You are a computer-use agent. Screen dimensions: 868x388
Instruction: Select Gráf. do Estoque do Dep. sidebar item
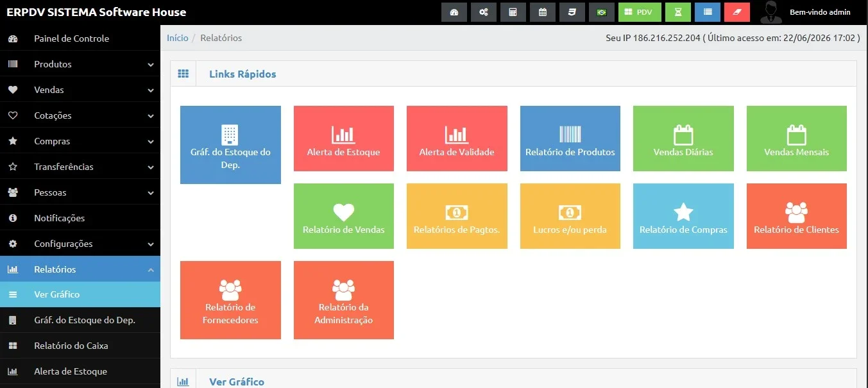click(x=80, y=320)
